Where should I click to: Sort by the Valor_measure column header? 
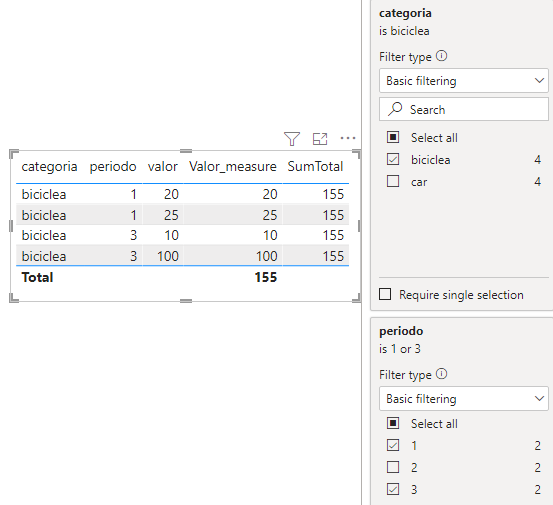click(x=233, y=166)
